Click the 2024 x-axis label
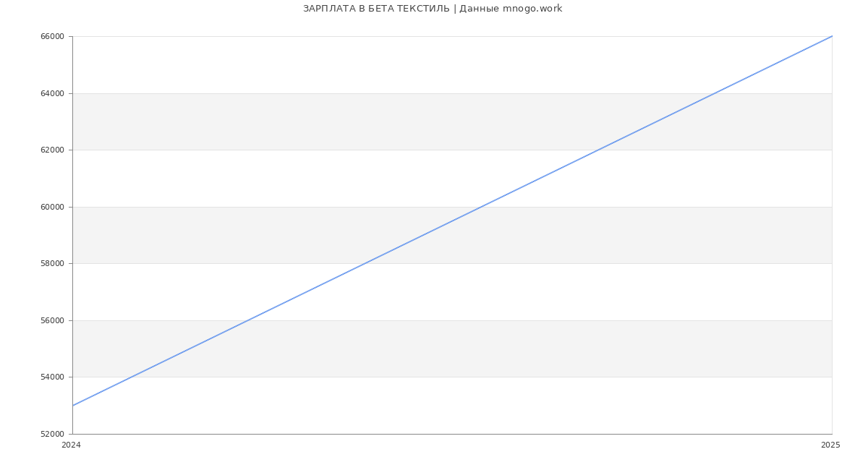 [x=71, y=445]
